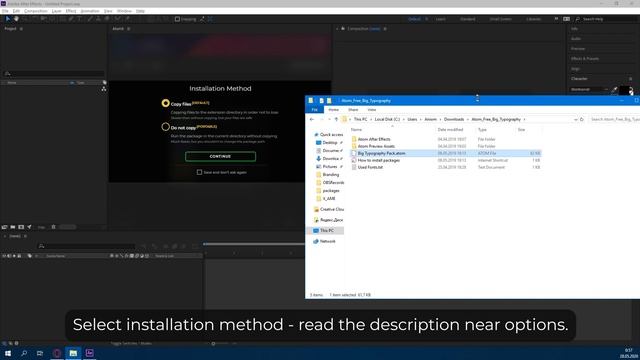
Task: Open the File menu in After Effects
Action: point(5,11)
